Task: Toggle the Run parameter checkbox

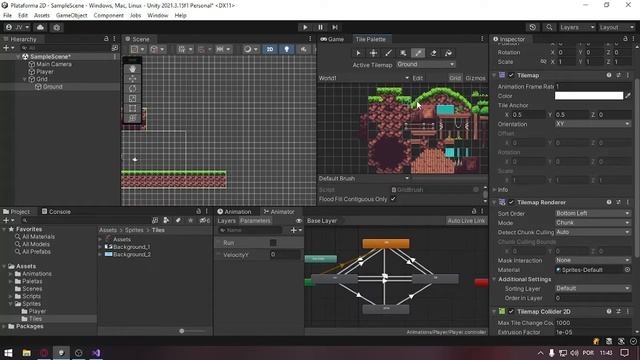Action: point(273,242)
